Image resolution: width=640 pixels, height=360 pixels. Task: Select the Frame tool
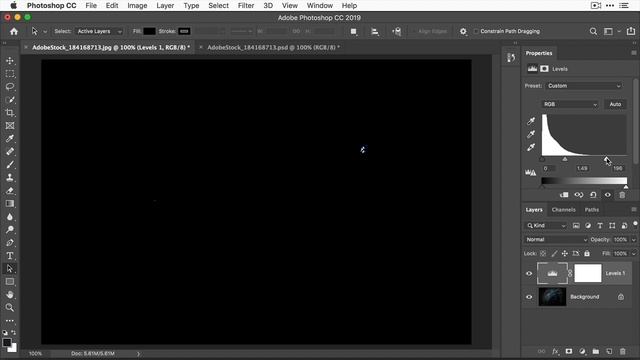[x=10, y=126]
